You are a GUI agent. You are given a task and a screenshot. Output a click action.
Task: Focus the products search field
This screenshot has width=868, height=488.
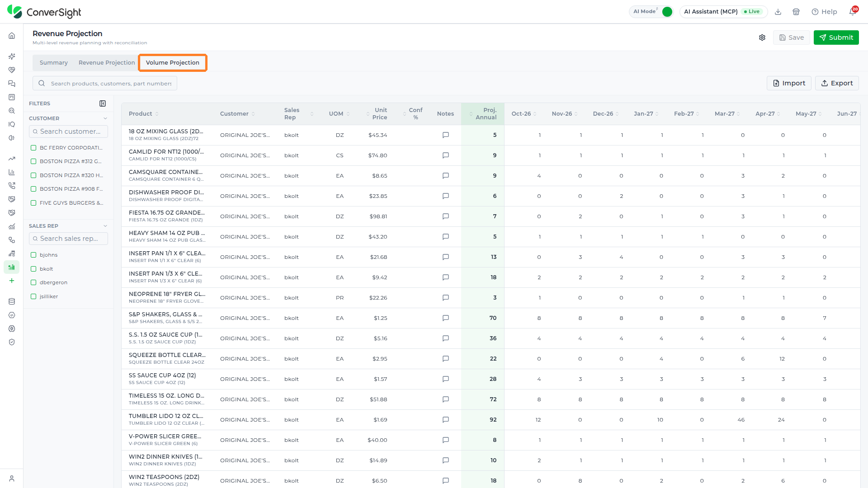(105, 83)
